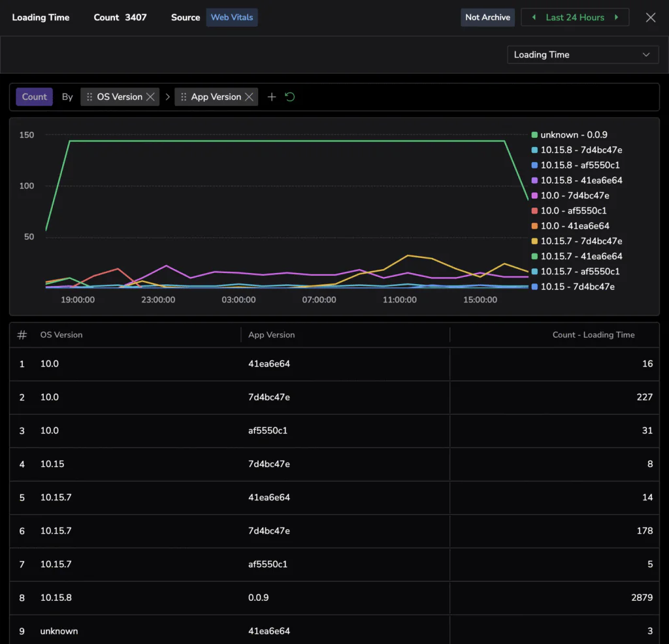Click the Count aggregation button
669x644 pixels.
tap(34, 97)
